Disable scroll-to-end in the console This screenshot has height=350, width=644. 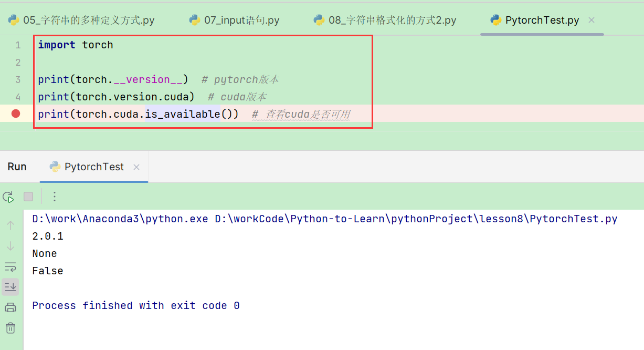10,287
